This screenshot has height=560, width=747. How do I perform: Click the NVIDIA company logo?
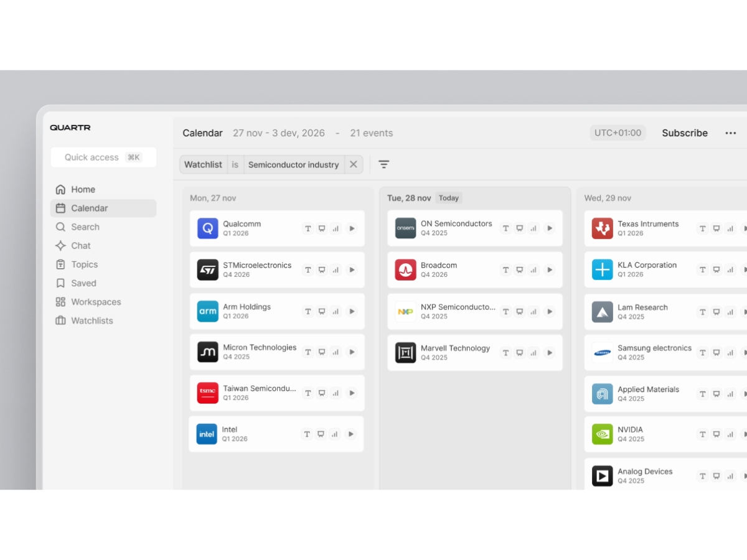603,434
